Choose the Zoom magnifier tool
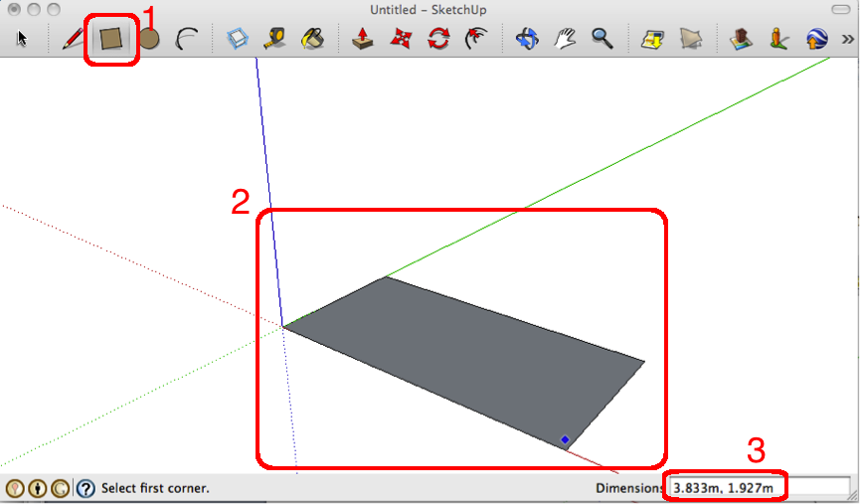 (x=602, y=39)
